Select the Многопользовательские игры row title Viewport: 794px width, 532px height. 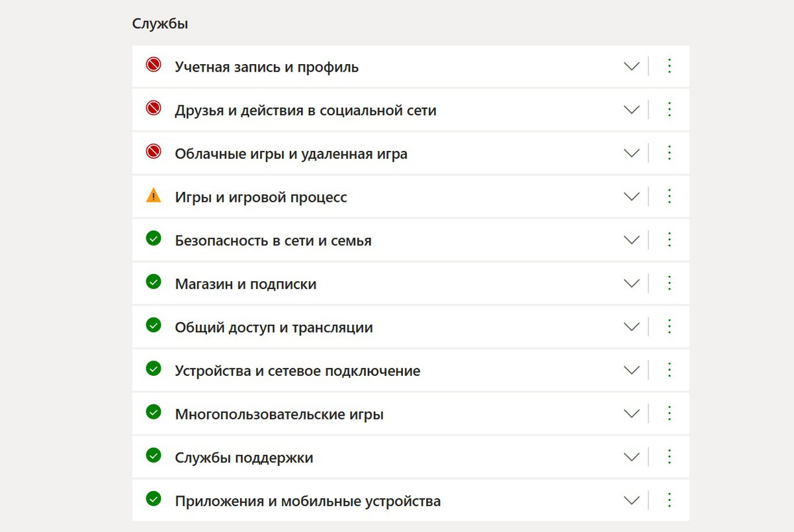click(279, 415)
